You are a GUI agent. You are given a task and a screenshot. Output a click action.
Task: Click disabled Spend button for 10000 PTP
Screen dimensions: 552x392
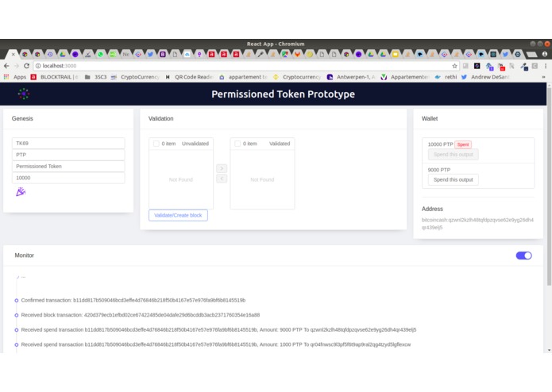(x=453, y=154)
